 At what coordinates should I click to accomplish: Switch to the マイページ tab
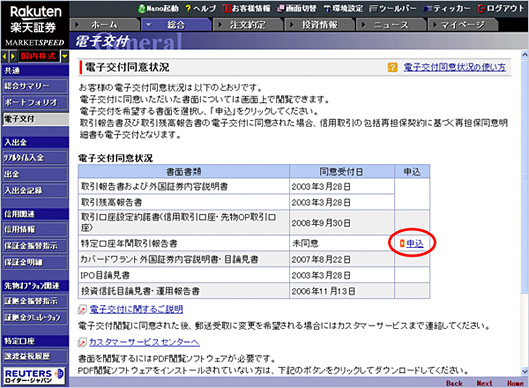(x=462, y=25)
